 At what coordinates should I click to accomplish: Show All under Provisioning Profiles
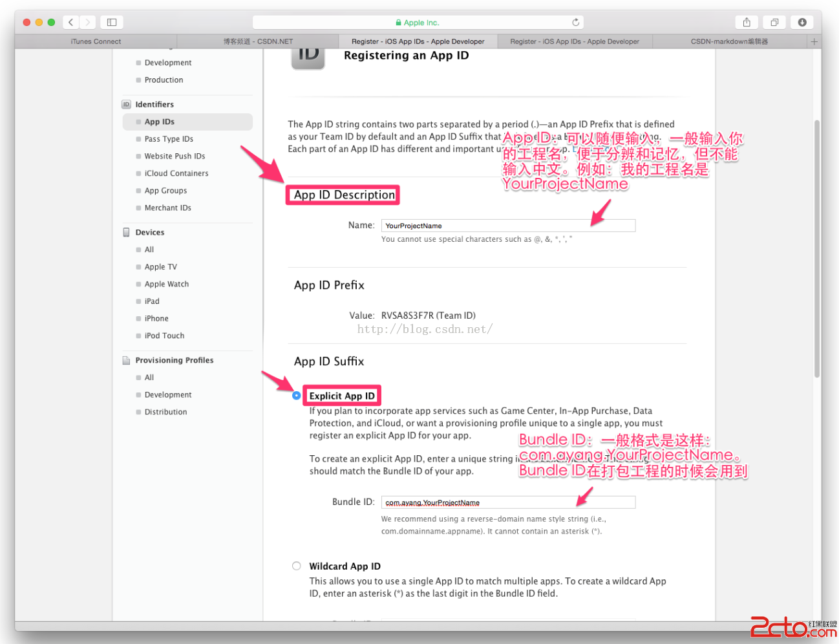[x=149, y=378]
